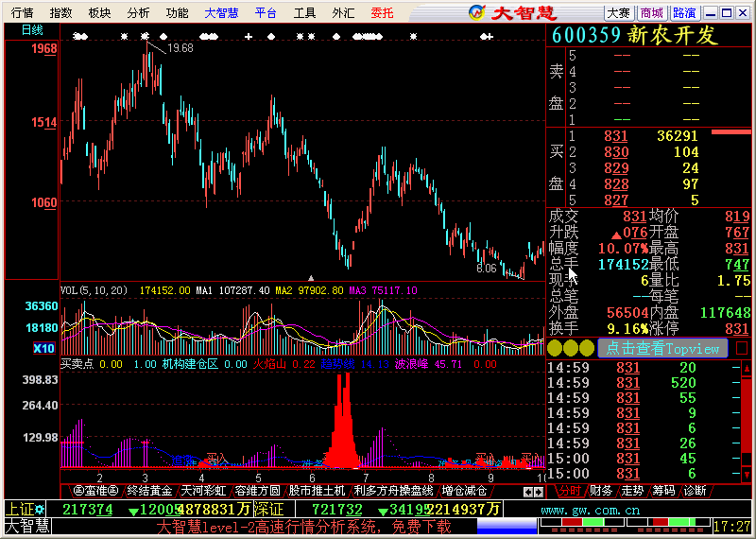
Task: Click the 路演 button
Action: coord(684,13)
